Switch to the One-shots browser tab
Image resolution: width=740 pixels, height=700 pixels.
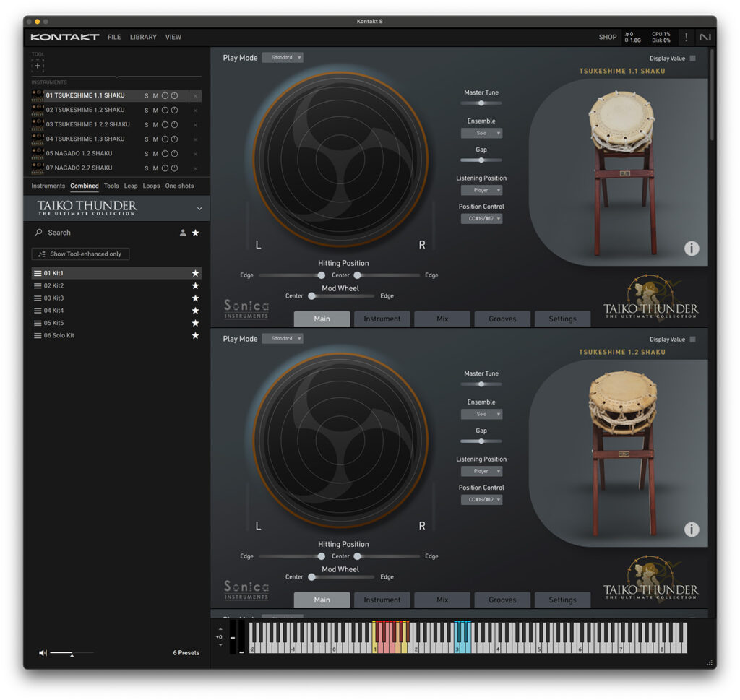[179, 186]
